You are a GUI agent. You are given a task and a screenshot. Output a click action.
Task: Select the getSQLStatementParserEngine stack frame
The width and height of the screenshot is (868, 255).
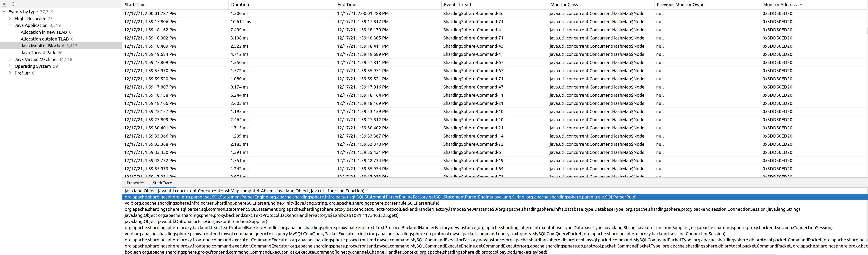(x=495, y=197)
